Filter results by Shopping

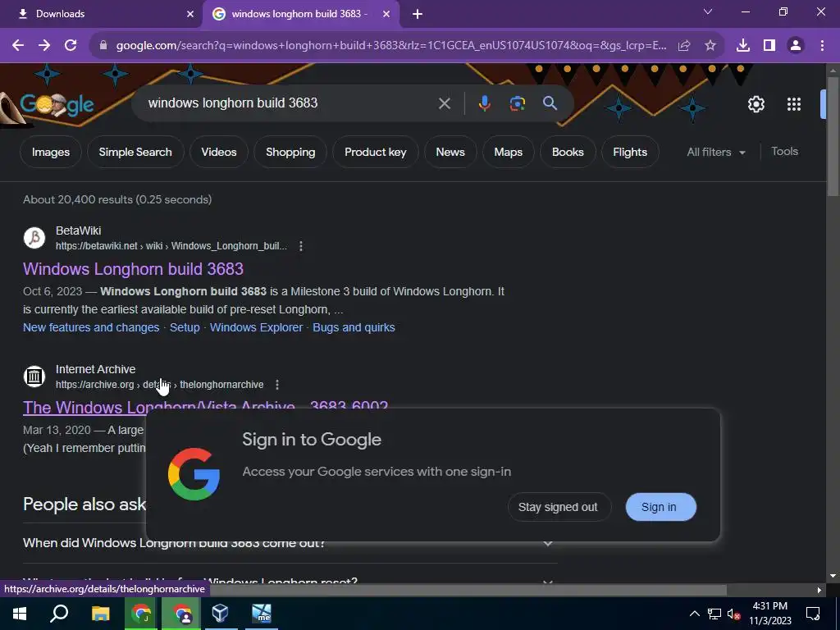click(x=290, y=152)
